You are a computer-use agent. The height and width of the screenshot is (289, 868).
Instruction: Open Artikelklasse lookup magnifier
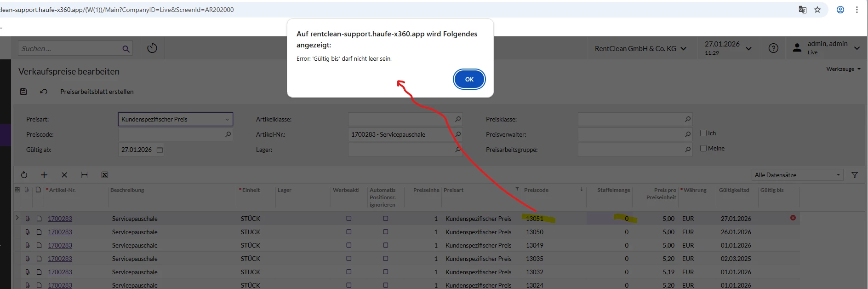(458, 119)
